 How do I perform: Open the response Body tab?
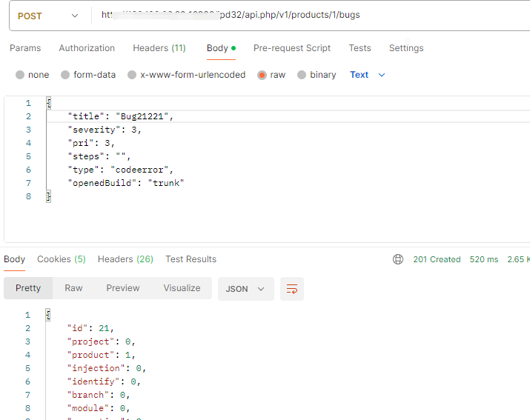pos(15,259)
